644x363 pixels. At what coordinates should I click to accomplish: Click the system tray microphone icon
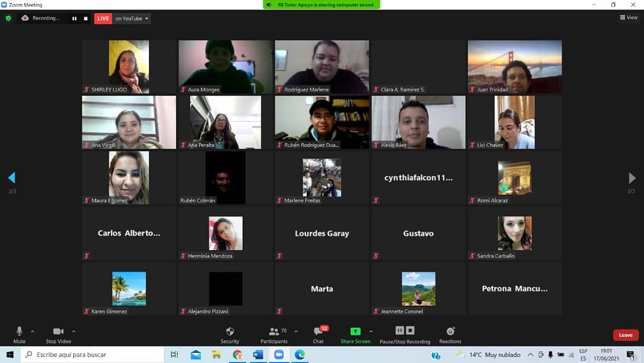(x=550, y=355)
